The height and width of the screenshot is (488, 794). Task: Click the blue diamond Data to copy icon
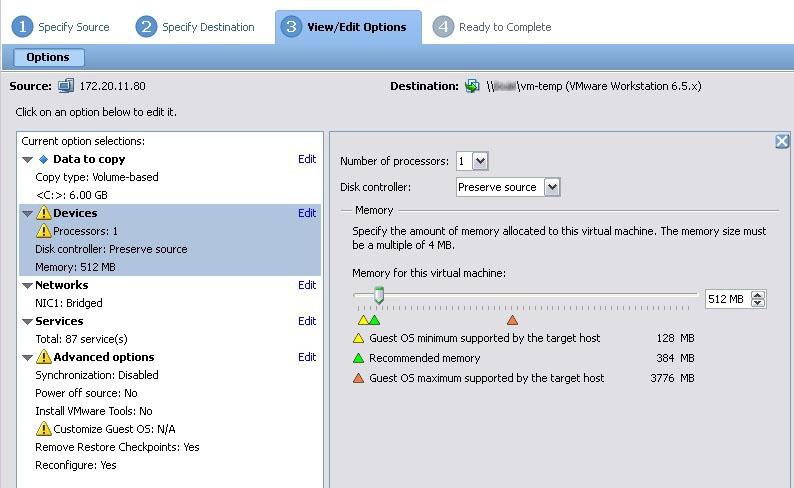click(x=43, y=159)
